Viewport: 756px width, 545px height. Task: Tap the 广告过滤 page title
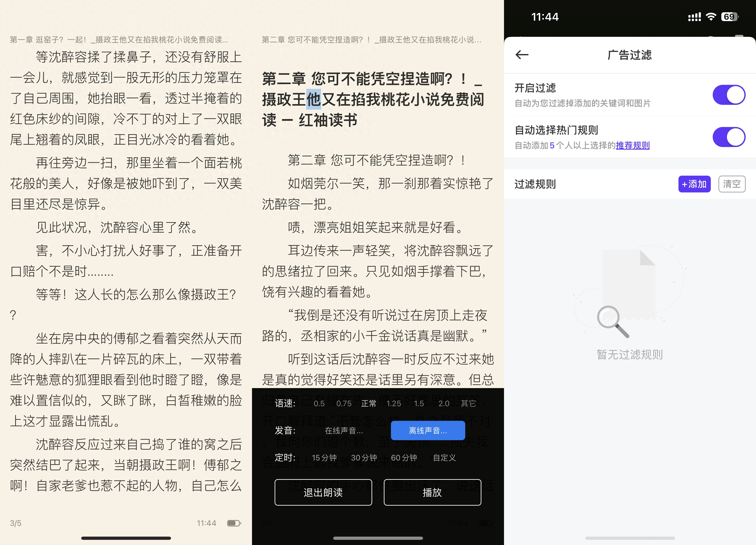point(629,55)
